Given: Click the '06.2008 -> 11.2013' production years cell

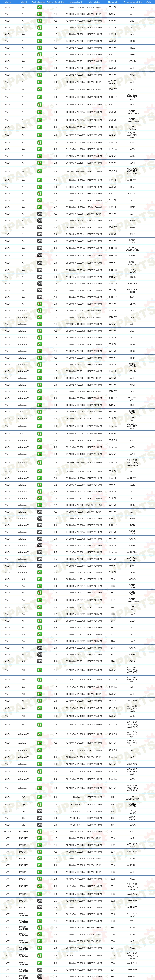Looking at the screenshot, I should click(75, 579).
